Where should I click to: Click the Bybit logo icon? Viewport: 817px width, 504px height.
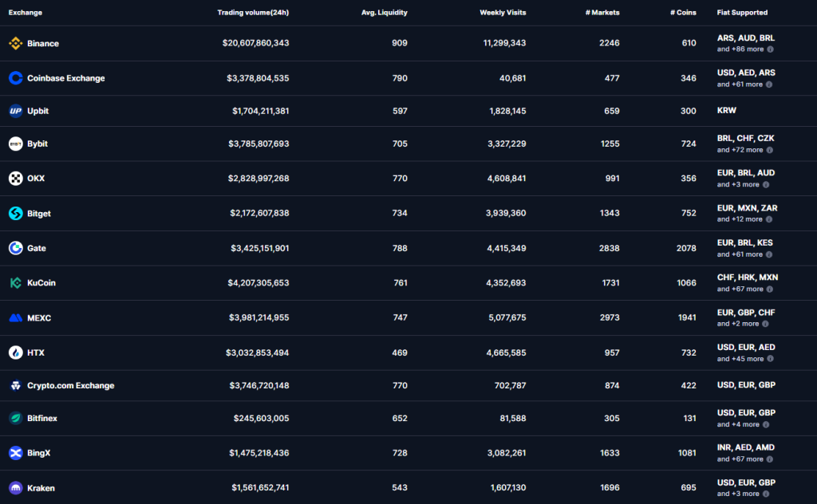pos(16,144)
